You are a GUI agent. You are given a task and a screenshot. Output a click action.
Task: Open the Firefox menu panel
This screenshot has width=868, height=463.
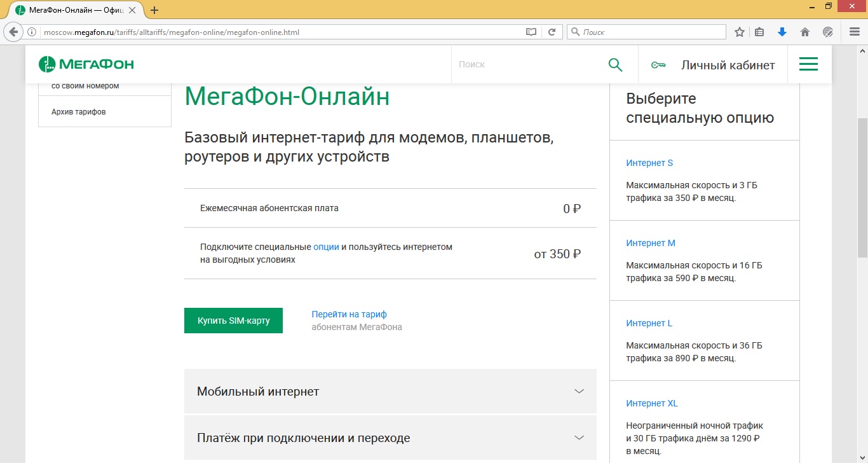tap(853, 31)
